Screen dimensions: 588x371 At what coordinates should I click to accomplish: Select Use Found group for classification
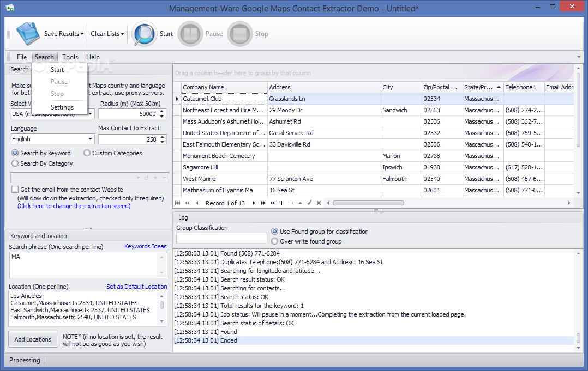click(x=275, y=232)
